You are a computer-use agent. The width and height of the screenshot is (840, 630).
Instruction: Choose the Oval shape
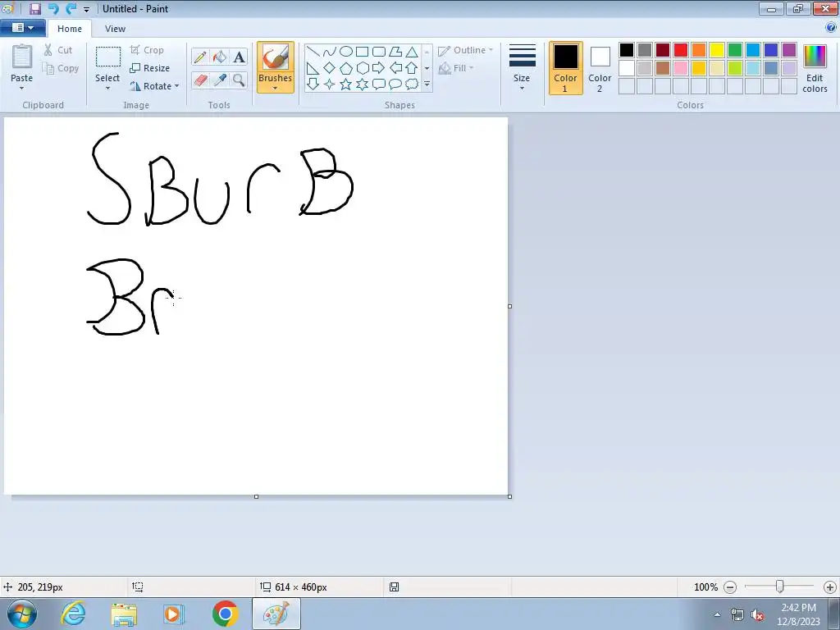point(346,52)
